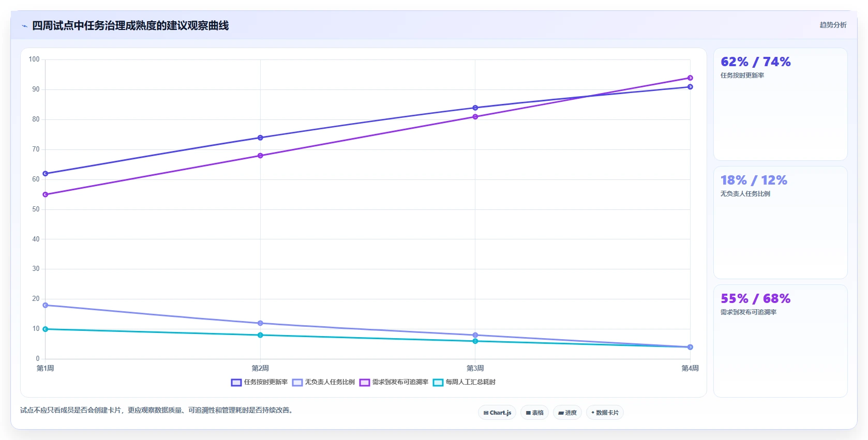The image size is (868, 440).
Task: Click the 55% / 68% stat value
Action: click(755, 299)
